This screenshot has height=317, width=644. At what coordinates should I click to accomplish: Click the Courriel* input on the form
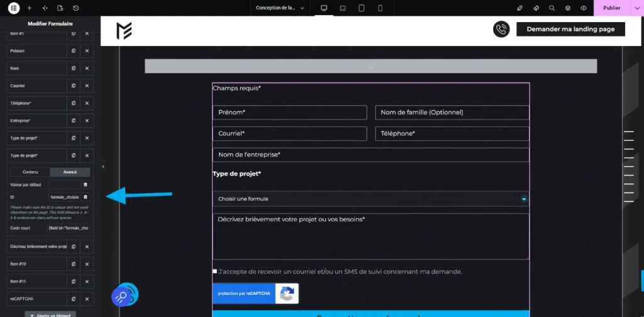click(289, 134)
